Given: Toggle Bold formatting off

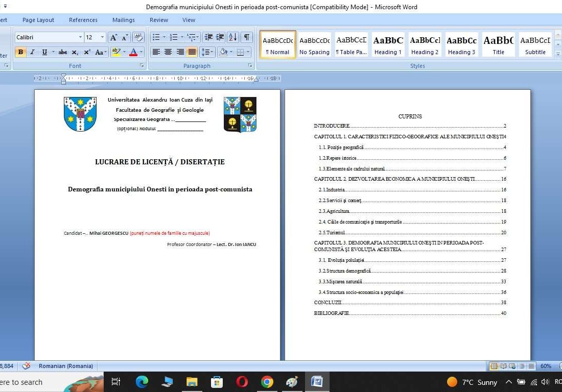Looking at the screenshot, I should 20,52.
